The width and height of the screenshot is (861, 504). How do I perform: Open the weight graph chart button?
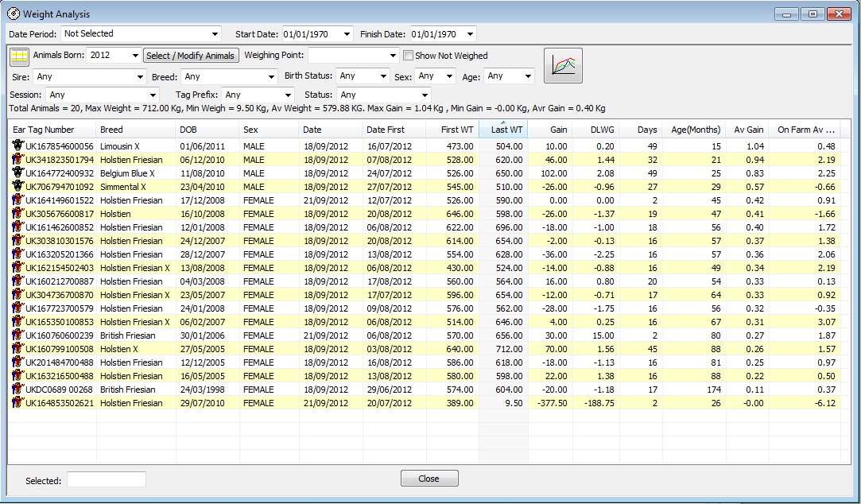click(563, 66)
